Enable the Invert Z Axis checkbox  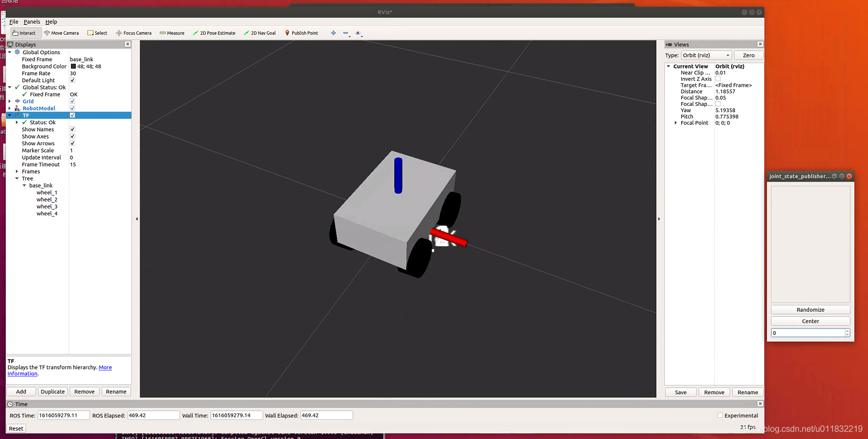(x=718, y=79)
